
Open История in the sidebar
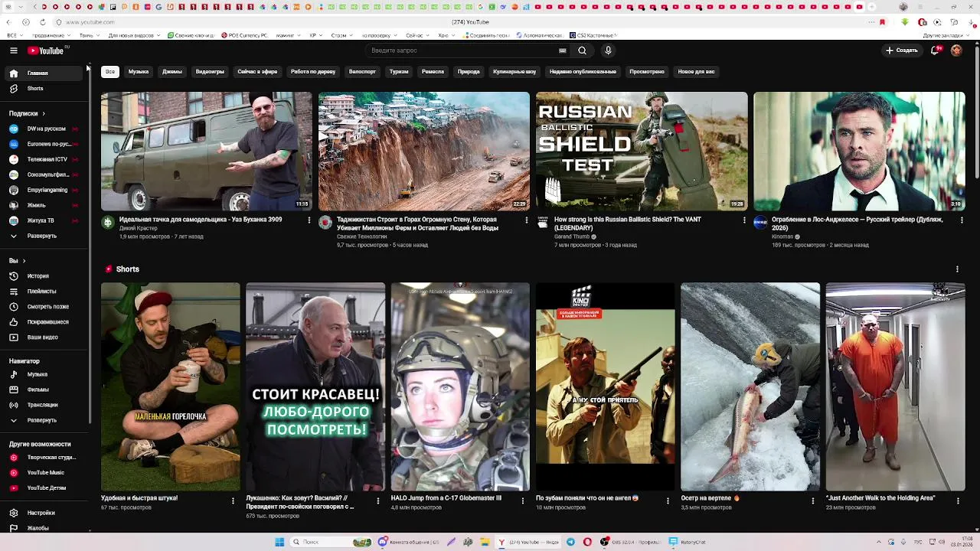coord(44,276)
